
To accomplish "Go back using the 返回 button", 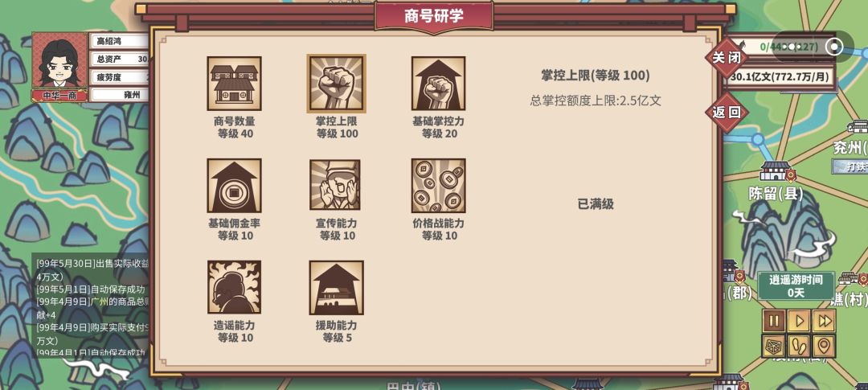I will (727, 113).
